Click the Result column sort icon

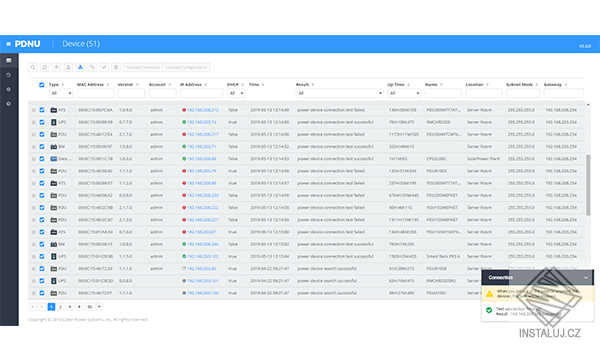[313, 85]
